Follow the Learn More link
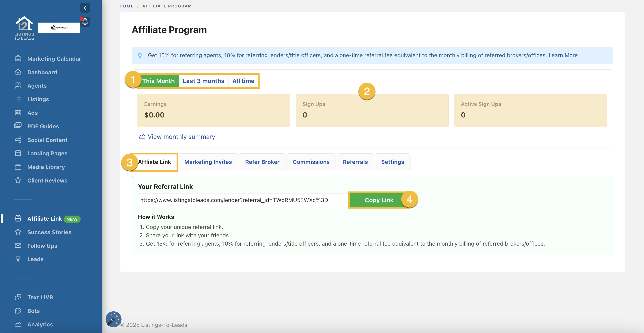 (x=563, y=55)
